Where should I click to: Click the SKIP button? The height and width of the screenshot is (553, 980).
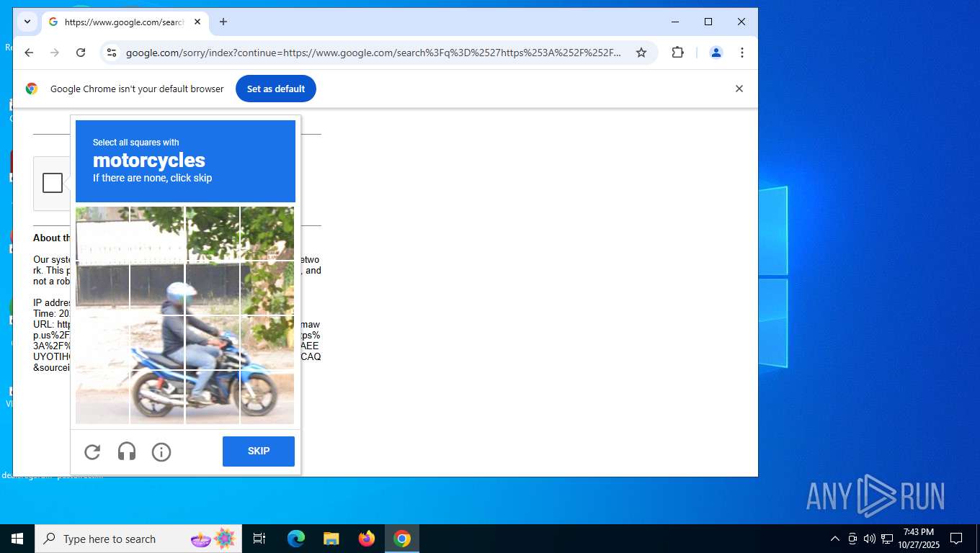click(x=259, y=451)
